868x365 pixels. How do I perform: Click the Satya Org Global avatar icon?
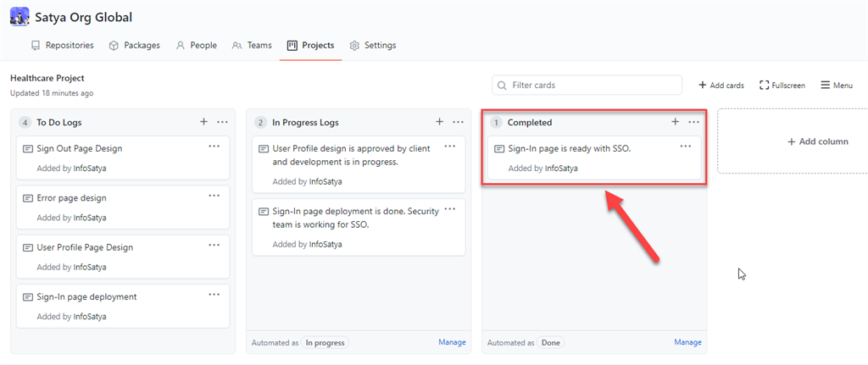19,16
